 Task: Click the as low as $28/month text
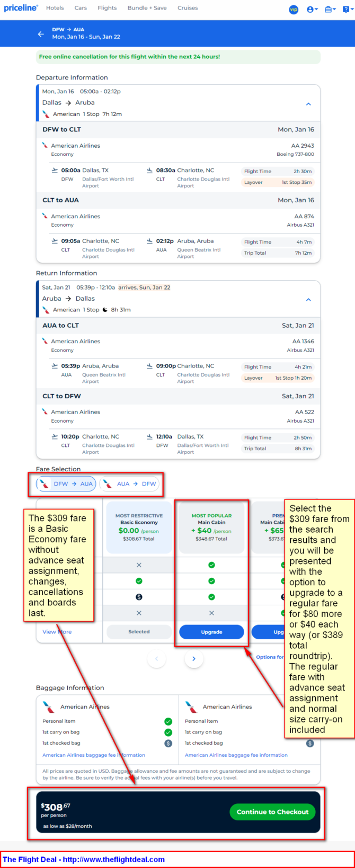[x=67, y=826]
